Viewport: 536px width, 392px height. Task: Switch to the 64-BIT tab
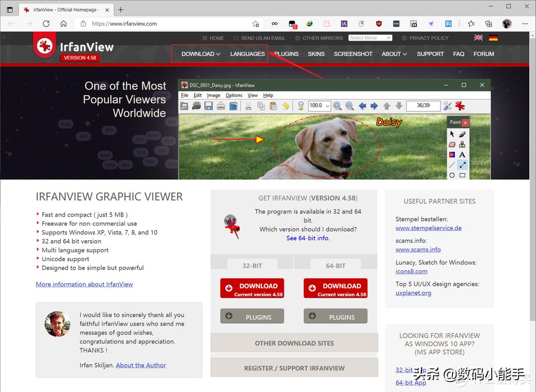coord(335,265)
